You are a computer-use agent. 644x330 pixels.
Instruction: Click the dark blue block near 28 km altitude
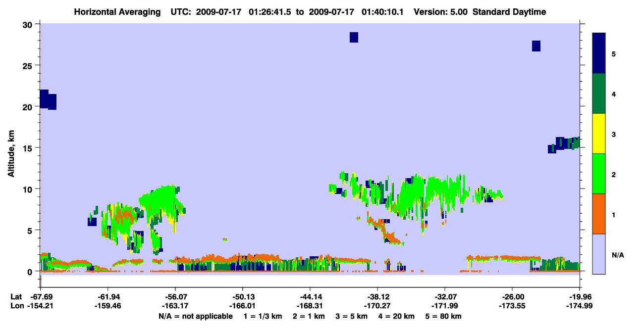pyautogui.click(x=354, y=37)
